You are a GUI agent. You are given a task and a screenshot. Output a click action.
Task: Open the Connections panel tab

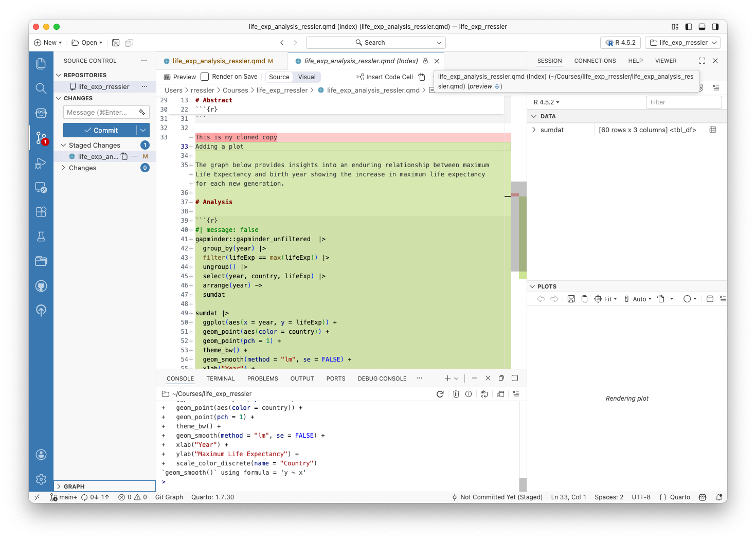pos(595,61)
